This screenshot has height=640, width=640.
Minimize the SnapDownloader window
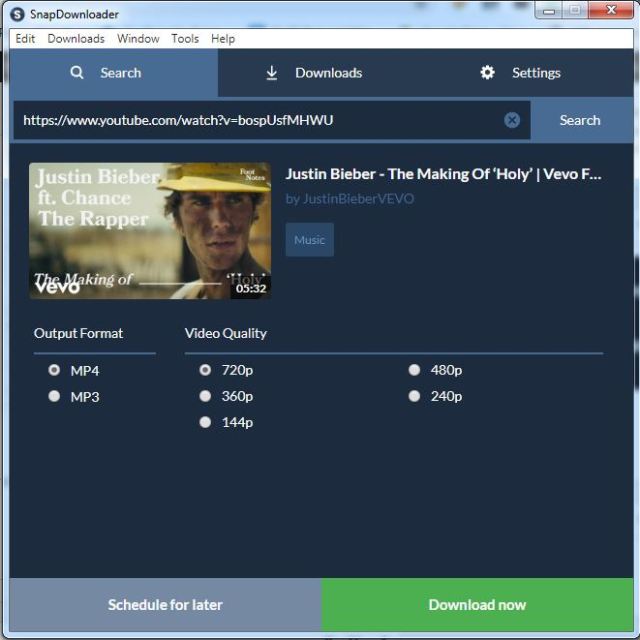pyautogui.click(x=549, y=11)
